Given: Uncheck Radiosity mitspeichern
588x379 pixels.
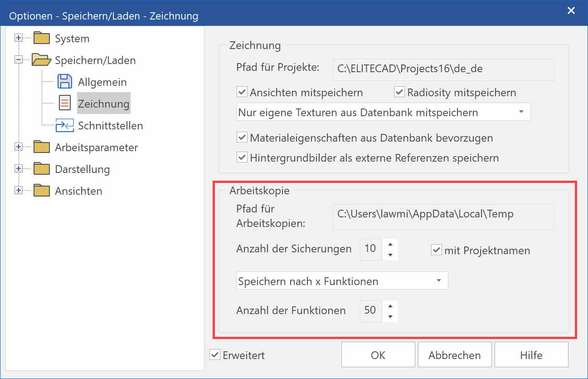Looking at the screenshot, I should (x=399, y=92).
